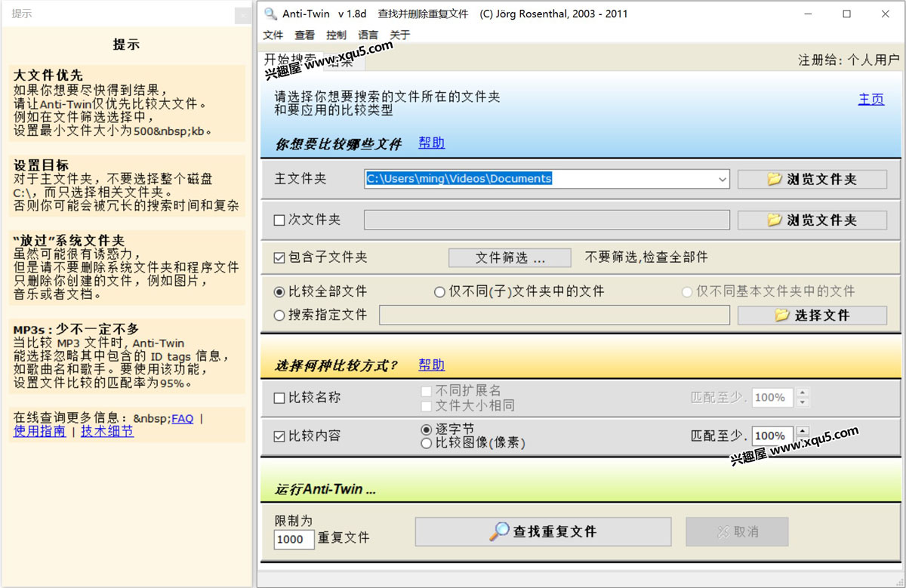Open the 关于 menu
This screenshot has width=906, height=588.
coord(399,35)
